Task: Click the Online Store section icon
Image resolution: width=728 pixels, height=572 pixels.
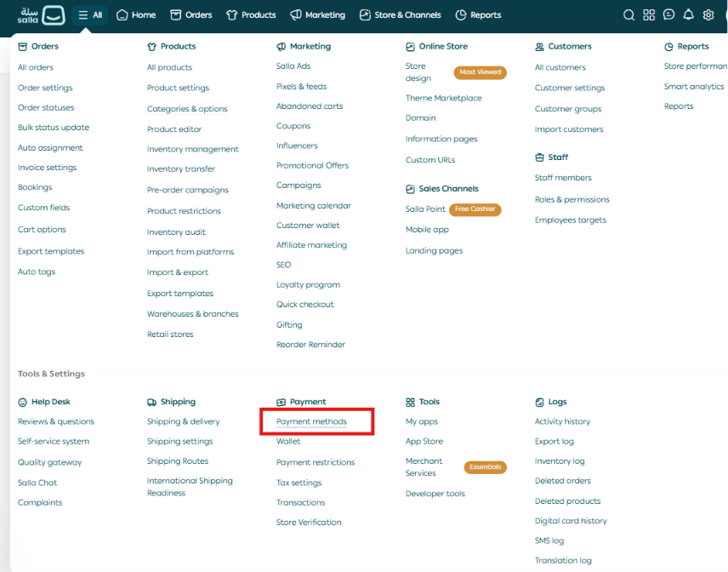Action: 410,47
